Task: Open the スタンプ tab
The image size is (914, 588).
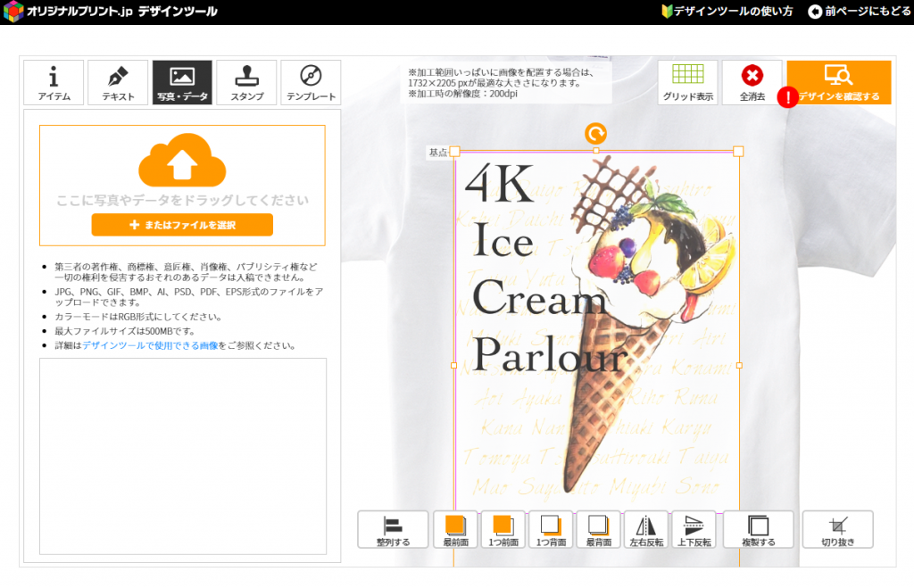Action: pyautogui.click(x=246, y=82)
